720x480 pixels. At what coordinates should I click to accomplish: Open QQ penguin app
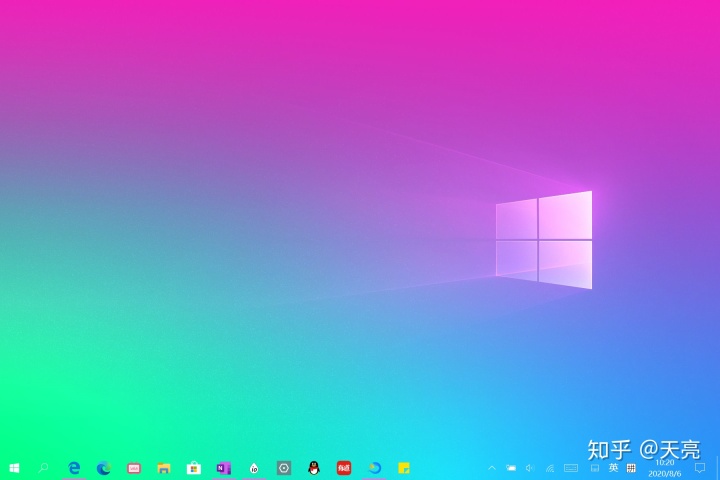point(314,468)
